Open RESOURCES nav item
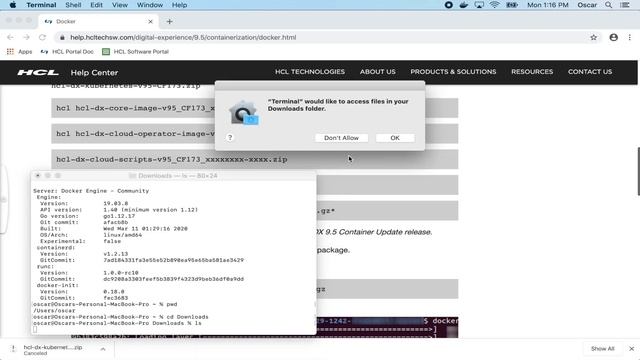Screen dimensions: 640x360 pyautogui.click(x=532, y=71)
